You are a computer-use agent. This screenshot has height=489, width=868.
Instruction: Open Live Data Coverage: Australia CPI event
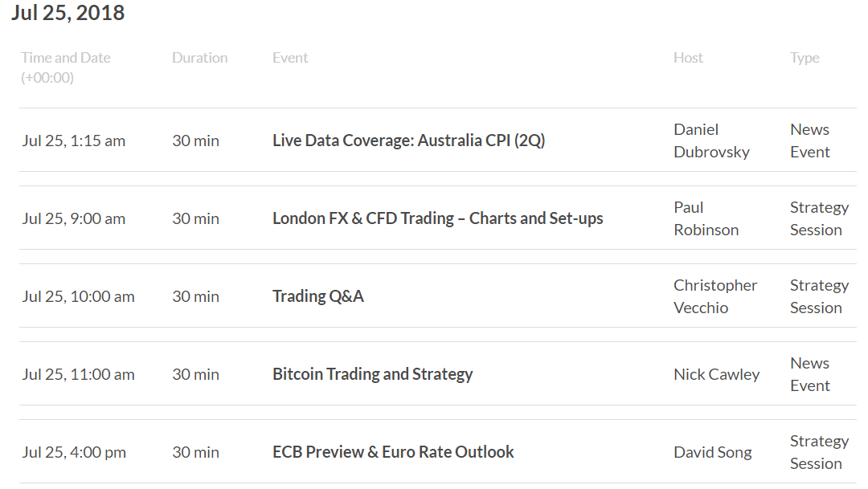tap(408, 141)
